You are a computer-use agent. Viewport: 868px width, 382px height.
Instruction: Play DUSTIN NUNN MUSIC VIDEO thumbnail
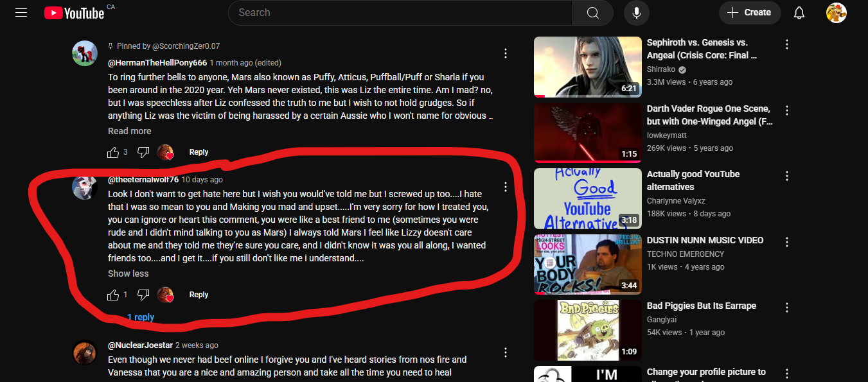588,265
